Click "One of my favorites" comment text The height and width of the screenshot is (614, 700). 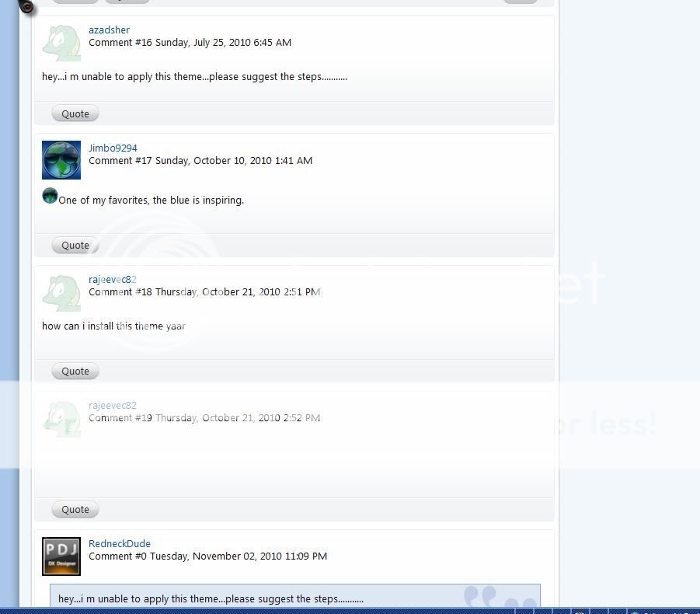point(151,201)
